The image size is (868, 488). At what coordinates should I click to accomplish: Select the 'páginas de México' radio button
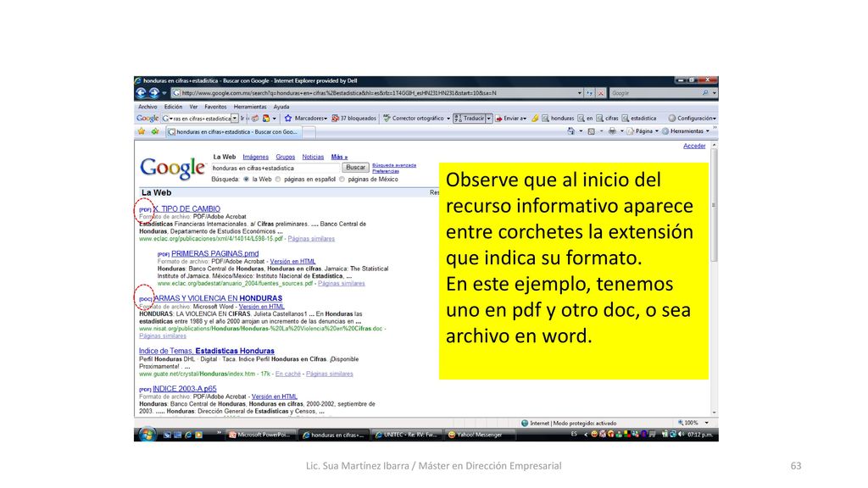(342, 180)
